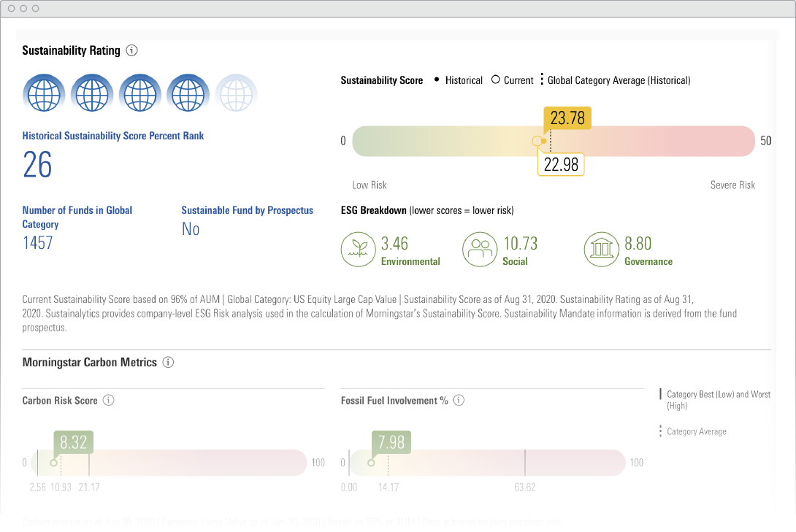The height and width of the screenshot is (532, 796).
Task: Click the 7.98 Fossil Fuel Involvement marker
Action: tap(391, 442)
